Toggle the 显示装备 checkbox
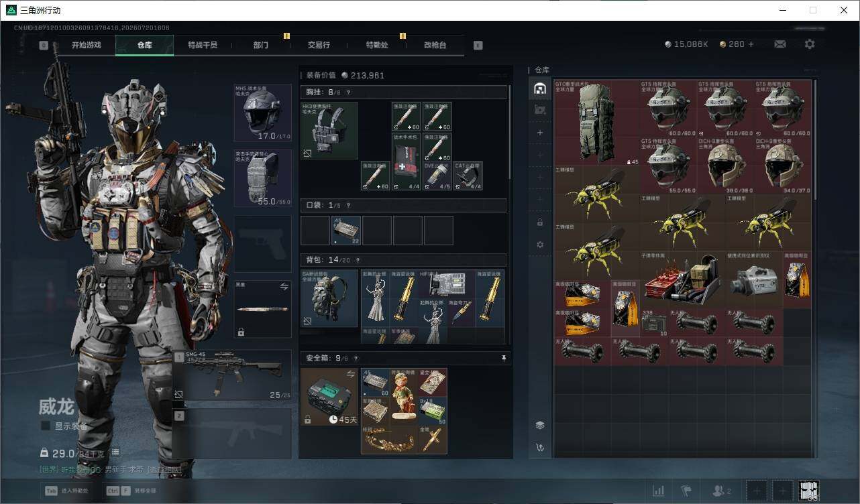 click(x=46, y=426)
